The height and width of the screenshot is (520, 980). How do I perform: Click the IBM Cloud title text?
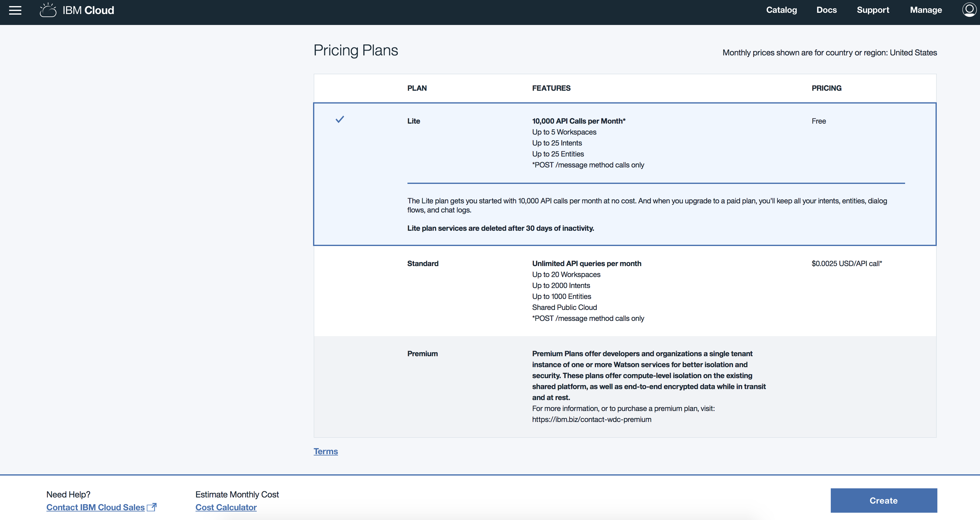[88, 10]
